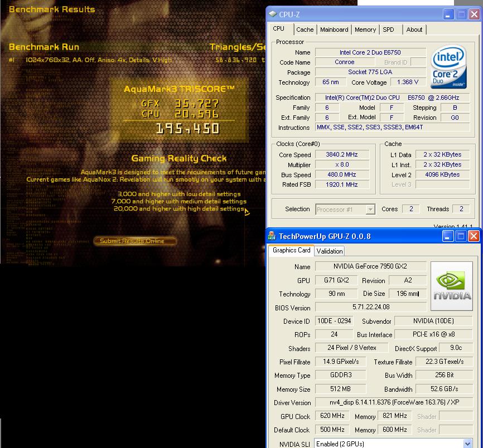Click the NVIDIA logo in GPU-Z
The height and width of the screenshot is (448, 483).
tap(452, 286)
